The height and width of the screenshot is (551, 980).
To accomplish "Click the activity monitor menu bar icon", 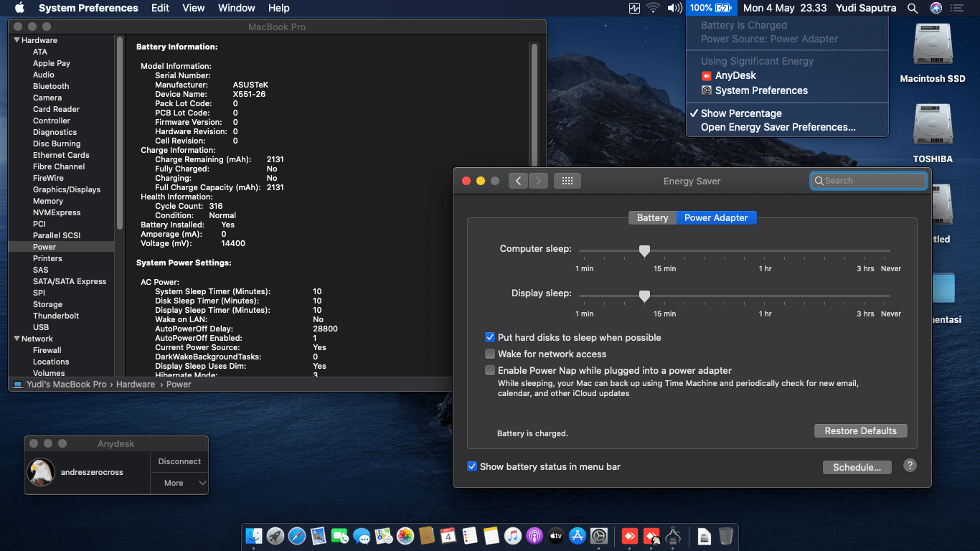I will (634, 8).
